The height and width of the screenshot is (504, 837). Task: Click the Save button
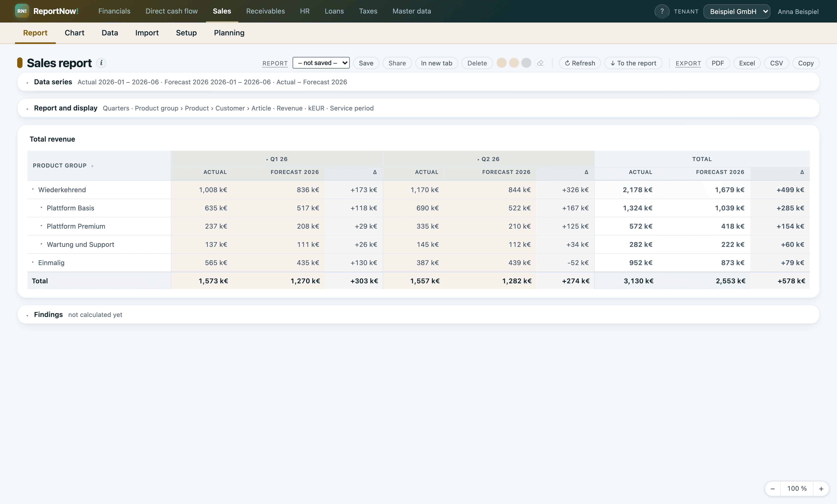366,63
